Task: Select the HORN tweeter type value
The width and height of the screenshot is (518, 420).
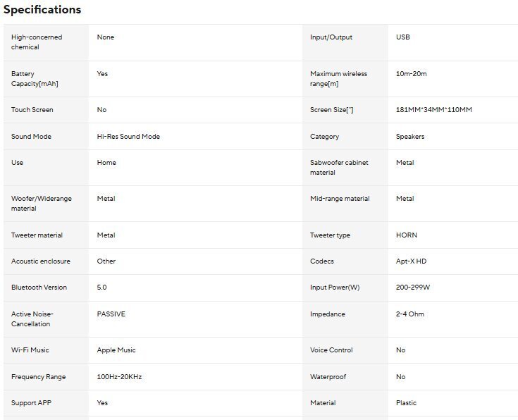Action: 406,235
